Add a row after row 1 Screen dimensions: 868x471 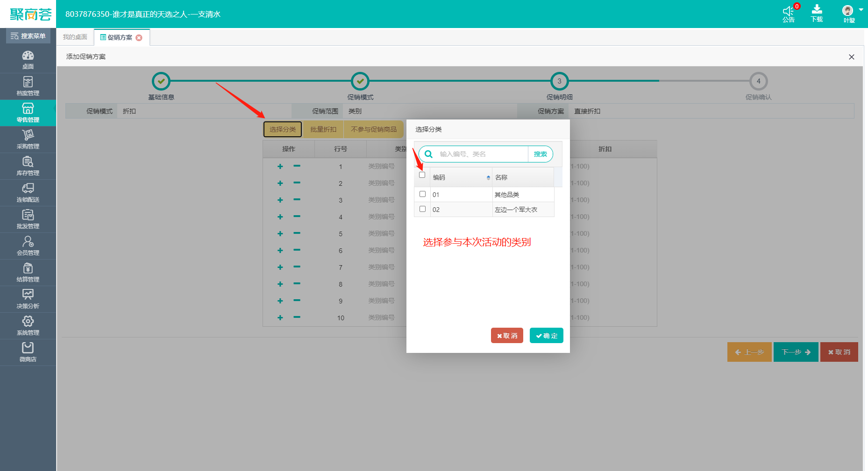coord(280,166)
